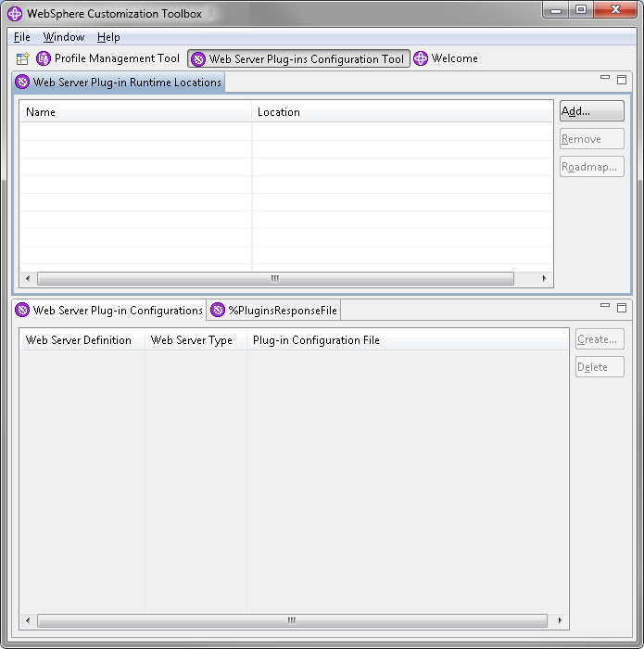Select Web Server Plug-in Configurations tab
Image resolution: width=644 pixels, height=649 pixels.
(109, 310)
